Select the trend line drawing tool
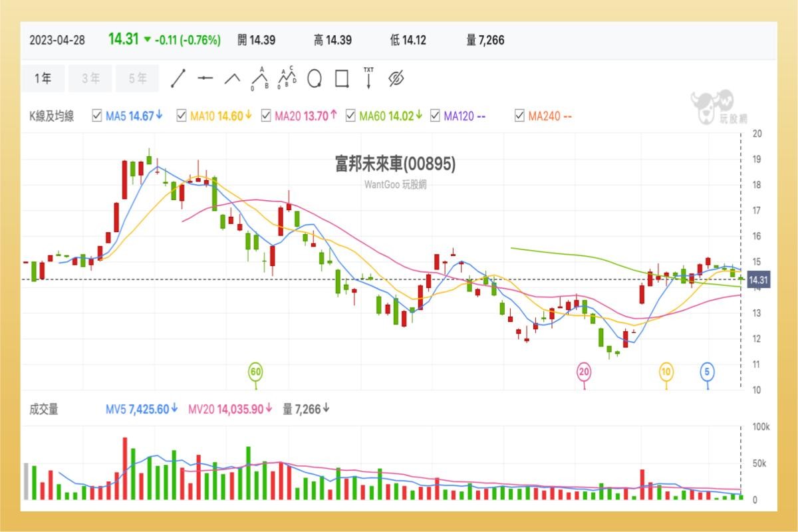The width and height of the screenshot is (798, 532). [x=178, y=78]
